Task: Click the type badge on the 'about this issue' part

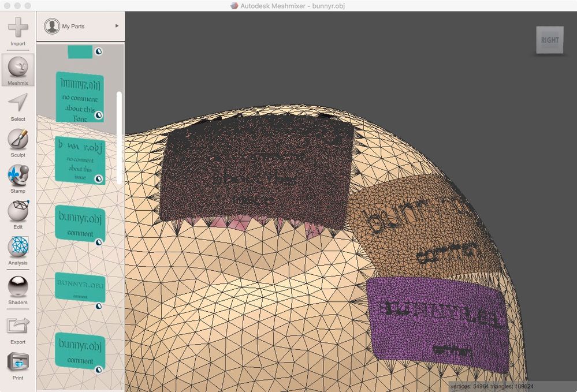Action: [x=99, y=179]
